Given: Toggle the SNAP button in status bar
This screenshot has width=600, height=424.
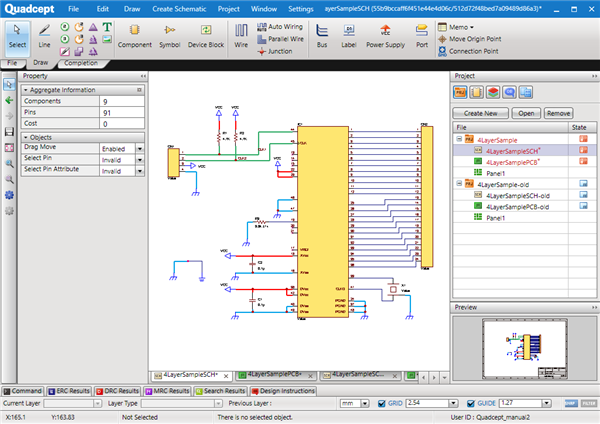Looking at the screenshot, I should tap(571, 403).
